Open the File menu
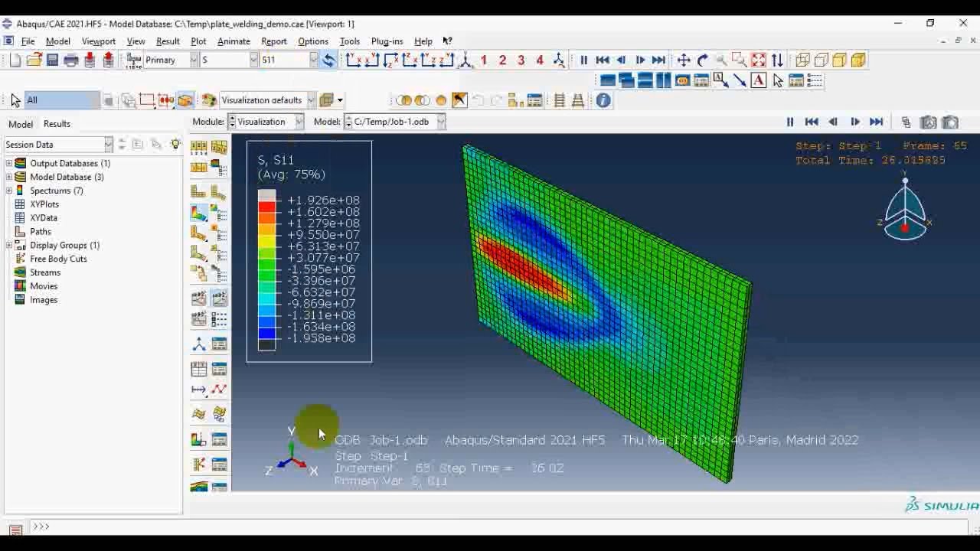 pyautogui.click(x=28, y=41)
